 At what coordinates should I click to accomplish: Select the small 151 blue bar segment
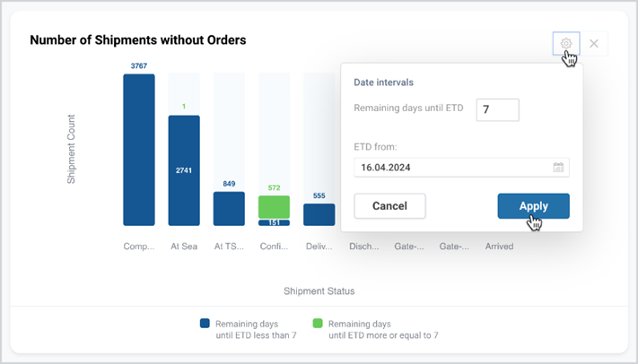pyautogui.click(x=275, y=223)
